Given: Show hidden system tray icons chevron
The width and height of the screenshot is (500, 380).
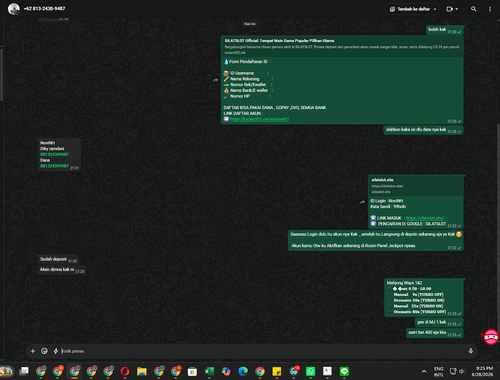Looking at the screenshot, I should click(x=424, y=371).
